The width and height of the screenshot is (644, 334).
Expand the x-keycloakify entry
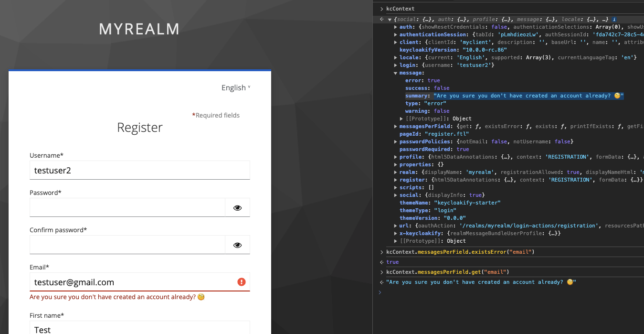pyautogui.click(x=395, y=234)
